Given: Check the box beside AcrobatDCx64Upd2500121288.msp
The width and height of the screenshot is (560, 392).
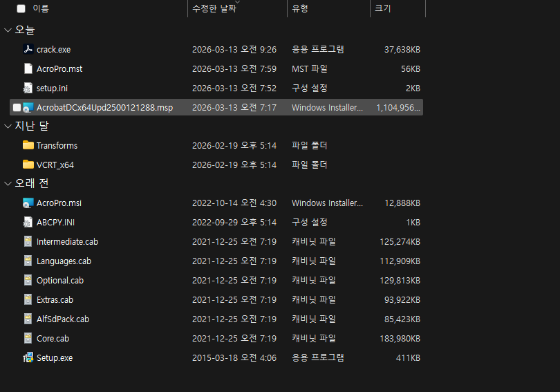Looking at the screenshot, I should (x=17, y=107).
